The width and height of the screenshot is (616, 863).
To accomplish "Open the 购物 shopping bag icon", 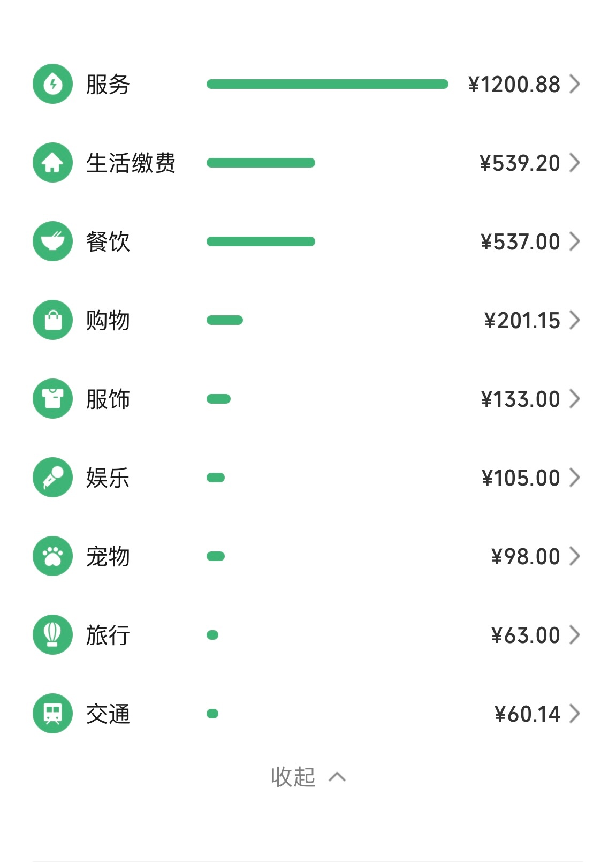I will coord(52,320).
